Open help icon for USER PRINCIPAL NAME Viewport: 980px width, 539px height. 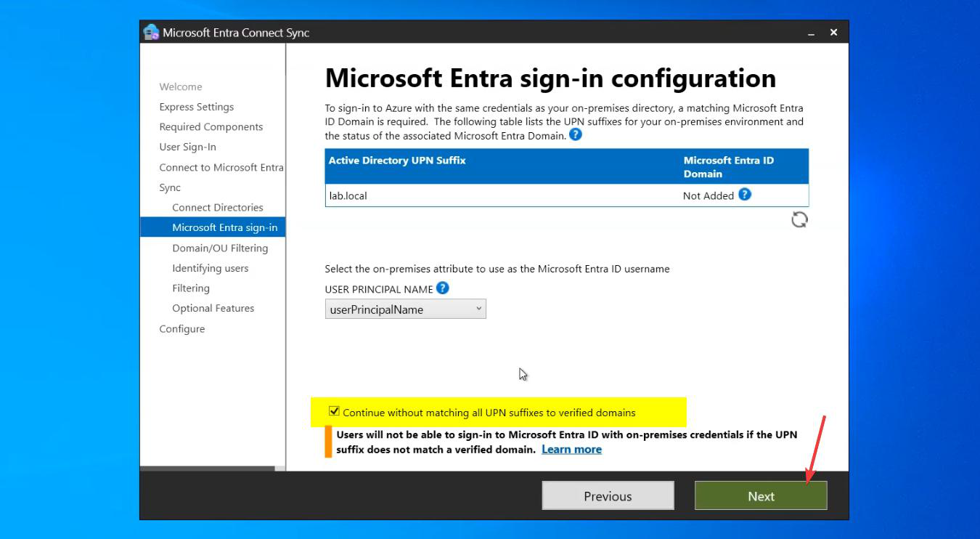443,288
